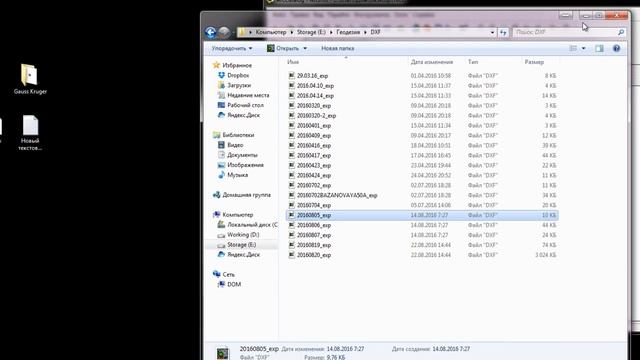Click Геодезия in address breadcrumb
Viewport: 640px width, 360px height.
[348, 32]
